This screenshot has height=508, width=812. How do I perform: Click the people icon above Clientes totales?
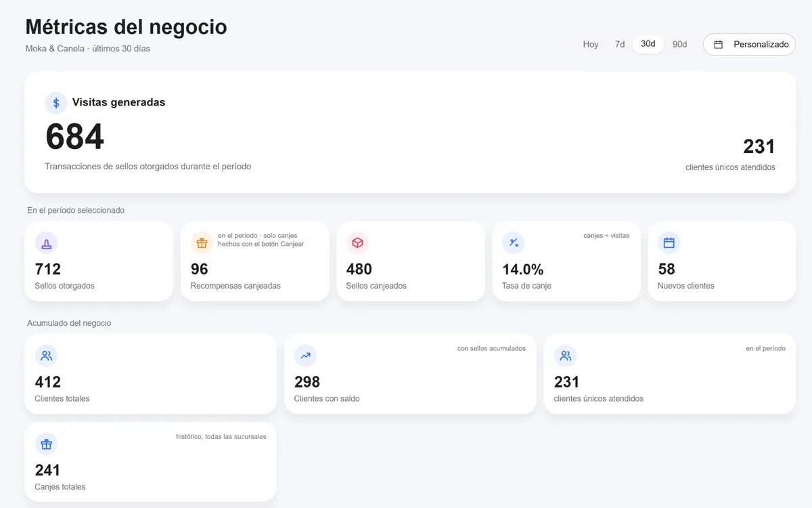pyautogui.click(x=46, y=356)
